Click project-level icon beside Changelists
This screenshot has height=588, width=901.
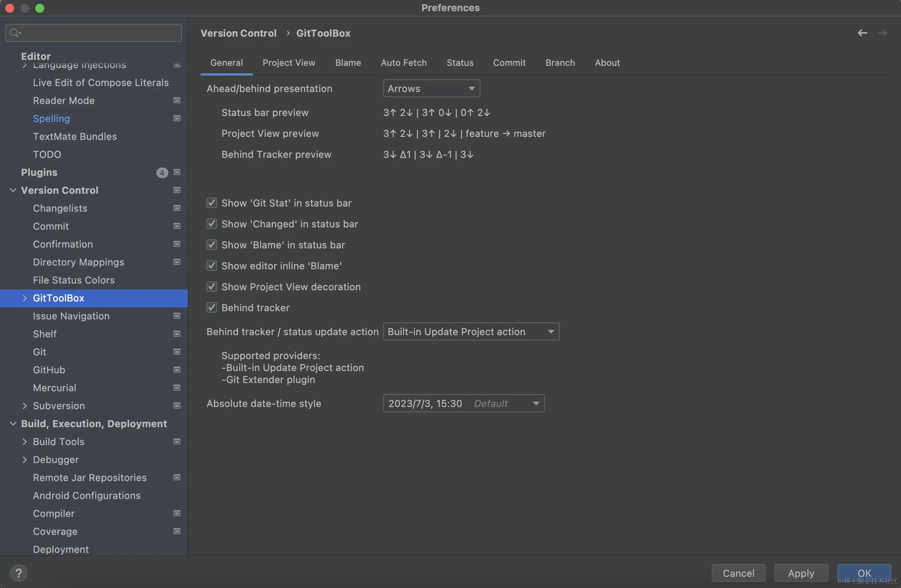[x=177, y=208]
